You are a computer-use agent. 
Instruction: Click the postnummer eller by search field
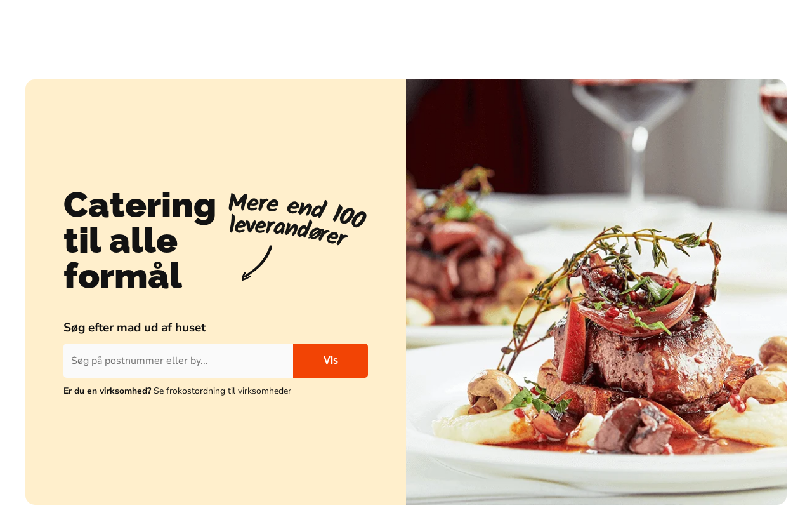point(178,361)
